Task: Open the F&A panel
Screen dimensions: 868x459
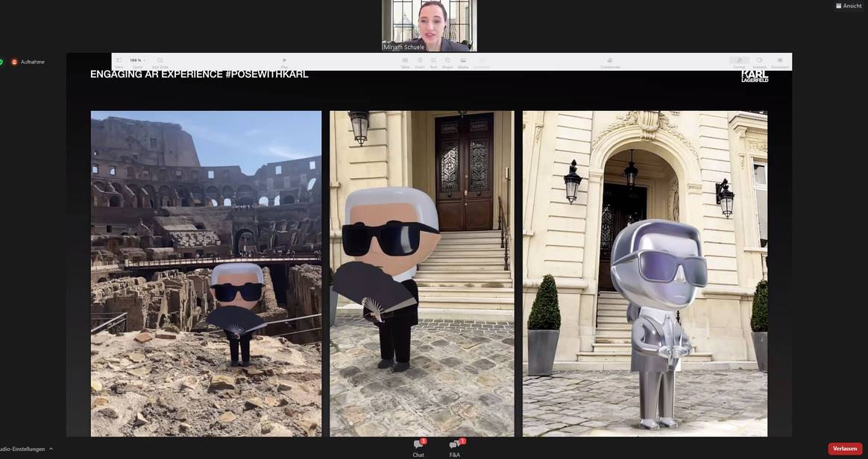Action: pyautogui.click(x=455, y=448)
